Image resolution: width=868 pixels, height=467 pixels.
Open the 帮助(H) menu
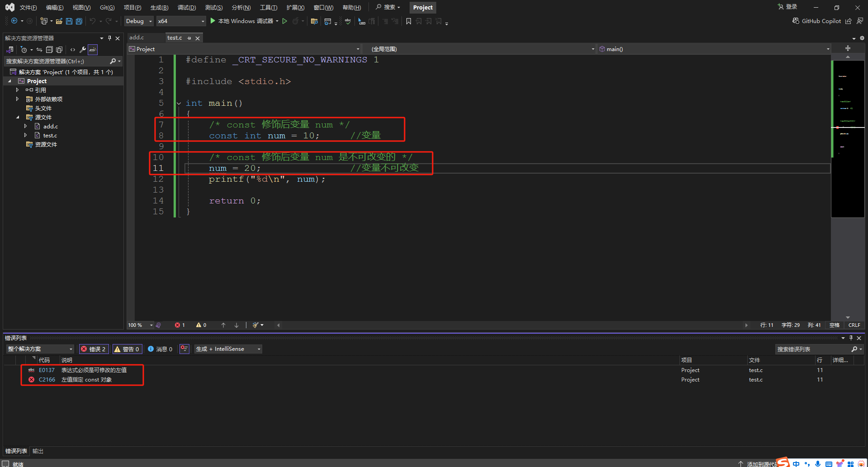[352, 8]
